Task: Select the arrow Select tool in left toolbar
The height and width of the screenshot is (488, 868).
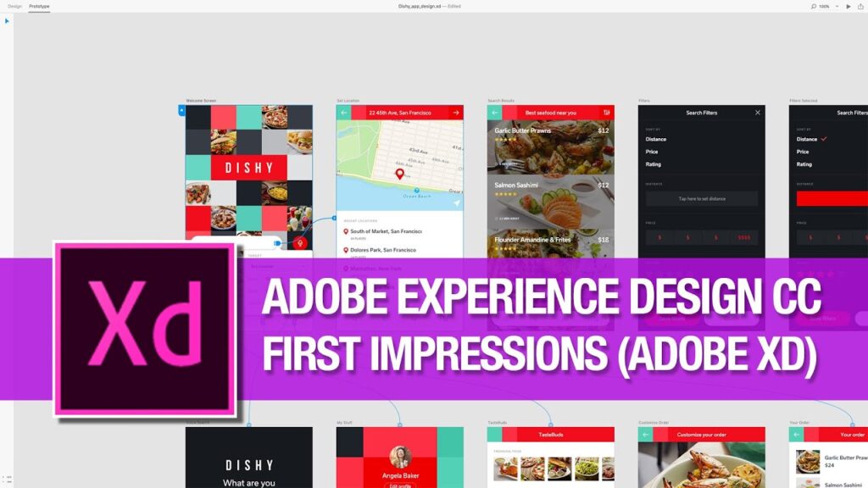Action: [8, 21]
